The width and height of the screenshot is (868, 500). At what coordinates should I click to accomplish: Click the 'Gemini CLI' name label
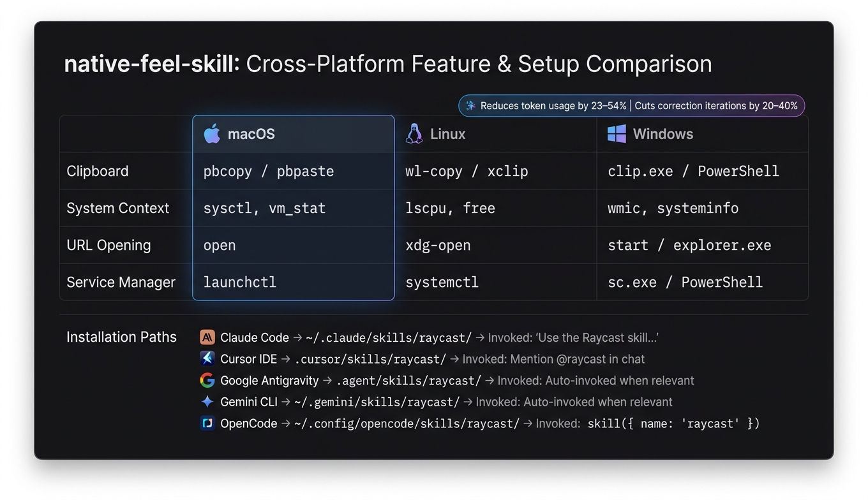249,402
